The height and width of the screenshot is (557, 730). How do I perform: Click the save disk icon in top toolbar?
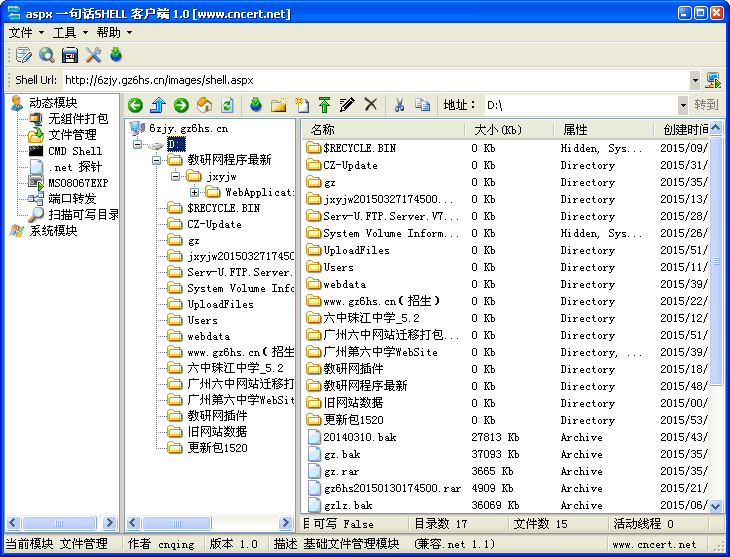pos(70,55)
